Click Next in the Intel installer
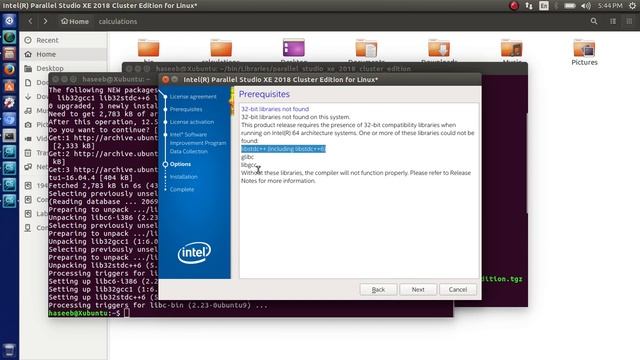This screenshot has height=360, width=640. pos(418,289)
